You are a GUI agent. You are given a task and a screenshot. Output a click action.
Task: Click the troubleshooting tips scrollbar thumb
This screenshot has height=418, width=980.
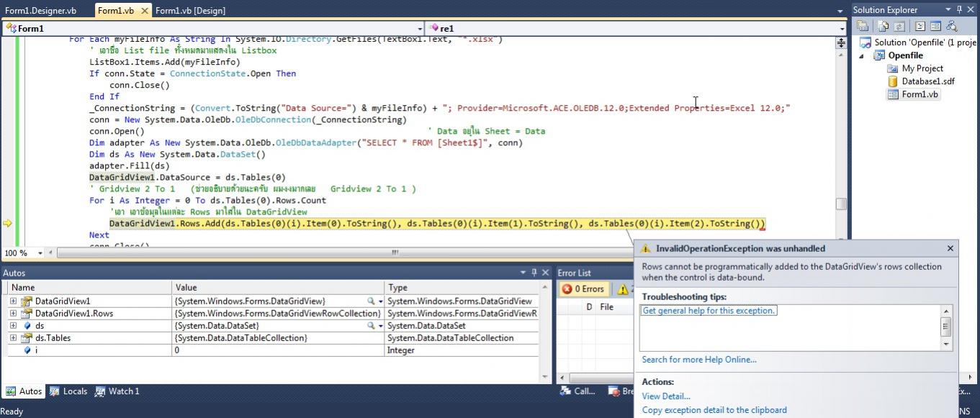point(946,327)
